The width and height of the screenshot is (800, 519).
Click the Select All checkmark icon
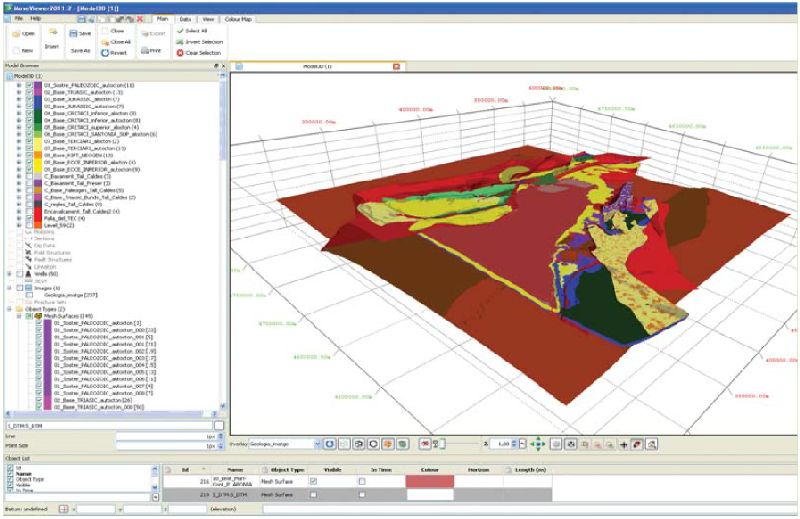click(x=180, y=31)
